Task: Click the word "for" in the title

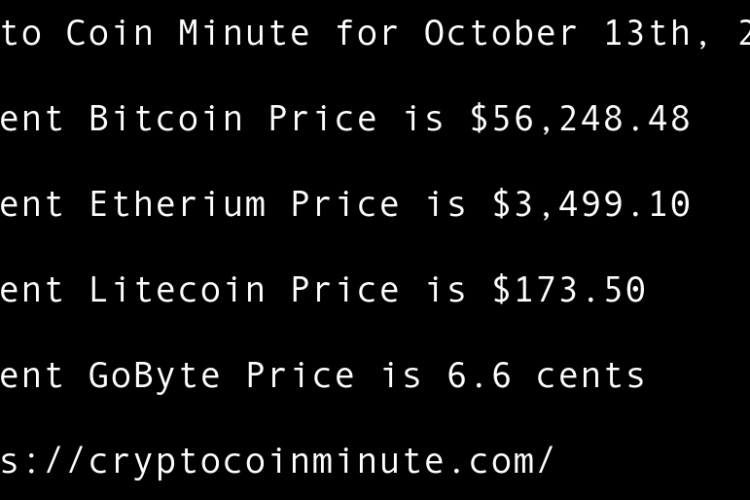Action: click(367, 33)
